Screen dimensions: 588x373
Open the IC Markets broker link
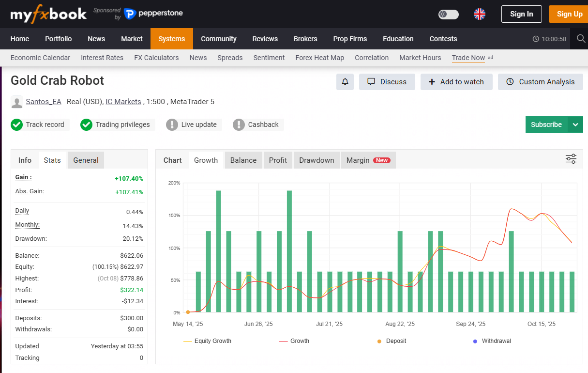(123, 102)
